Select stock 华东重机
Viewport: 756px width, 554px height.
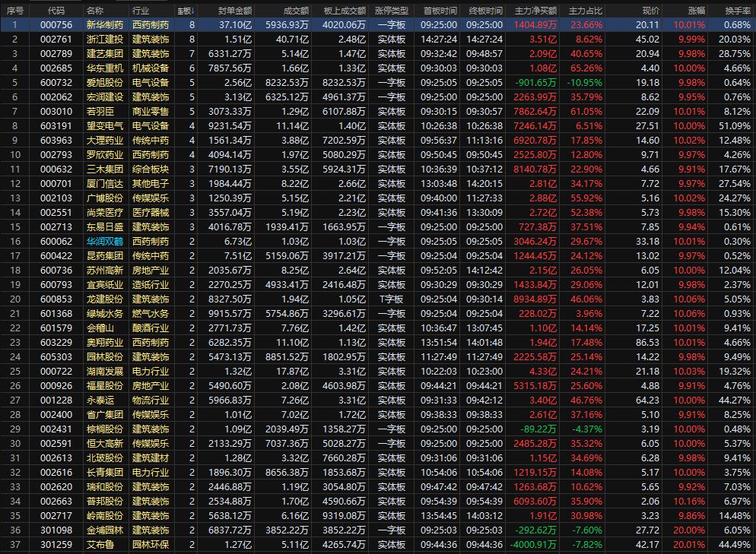point(105,68)
